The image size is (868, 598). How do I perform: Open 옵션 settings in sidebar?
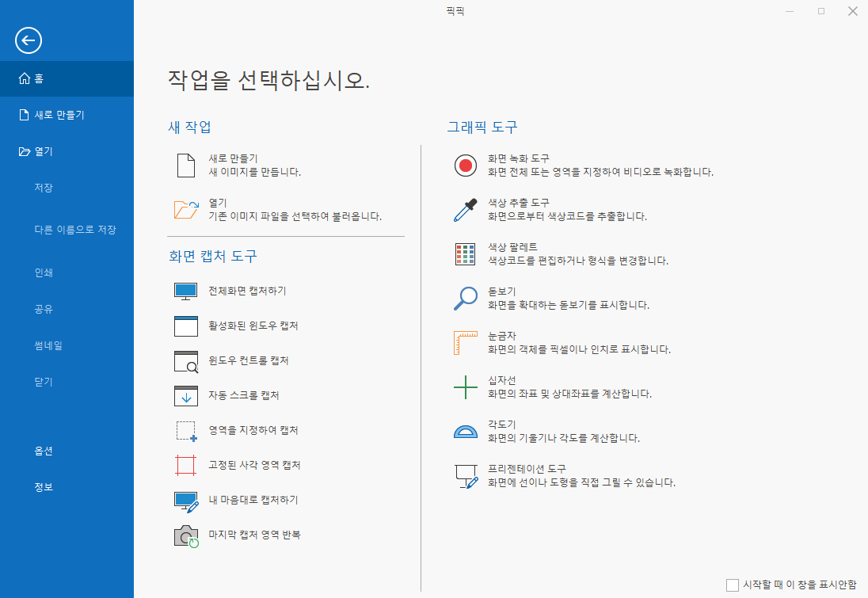(44, 451)
